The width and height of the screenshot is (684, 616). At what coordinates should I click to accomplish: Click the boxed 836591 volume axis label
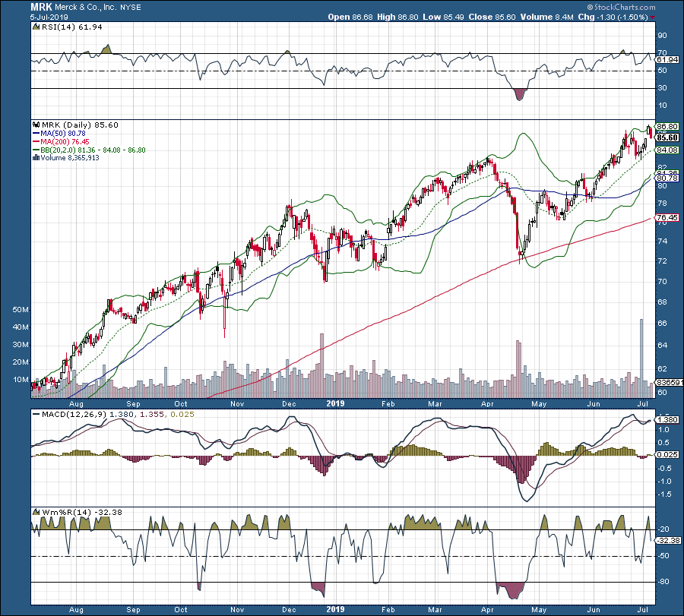[x=669, y=382]
